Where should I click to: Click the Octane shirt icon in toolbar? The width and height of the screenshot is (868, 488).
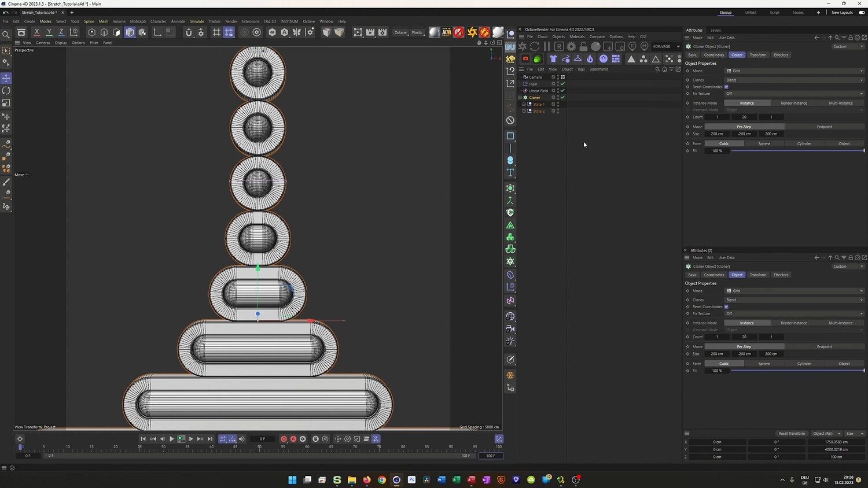click(x=553, y=58)
